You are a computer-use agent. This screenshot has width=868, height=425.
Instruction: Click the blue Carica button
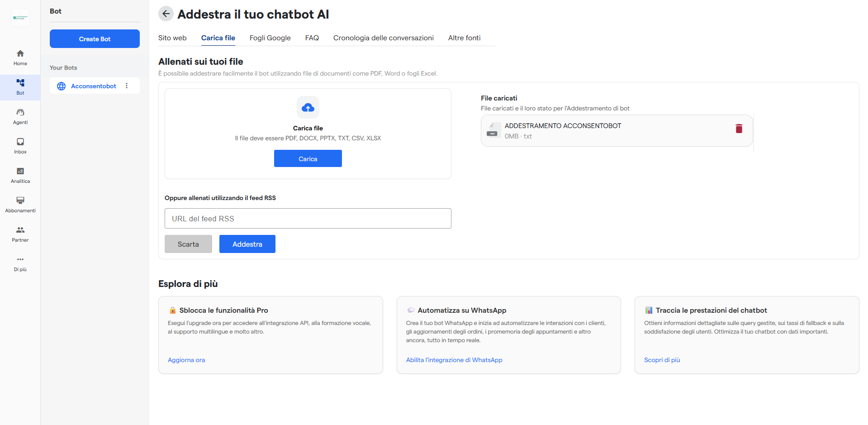(x=308, y=159)
